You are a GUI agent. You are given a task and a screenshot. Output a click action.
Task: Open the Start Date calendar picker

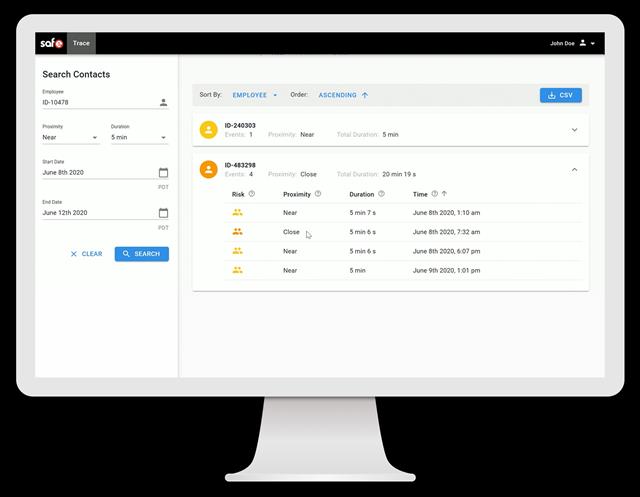coord(163,173)
